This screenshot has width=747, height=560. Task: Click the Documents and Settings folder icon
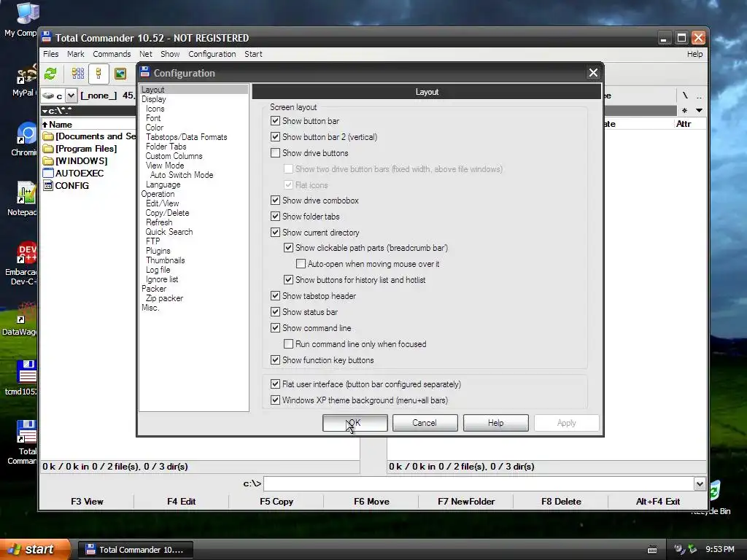48,136
